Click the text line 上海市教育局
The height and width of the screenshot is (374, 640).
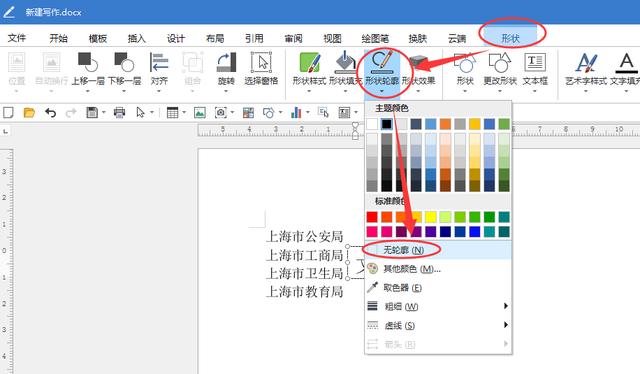click(x=304, y=292)
